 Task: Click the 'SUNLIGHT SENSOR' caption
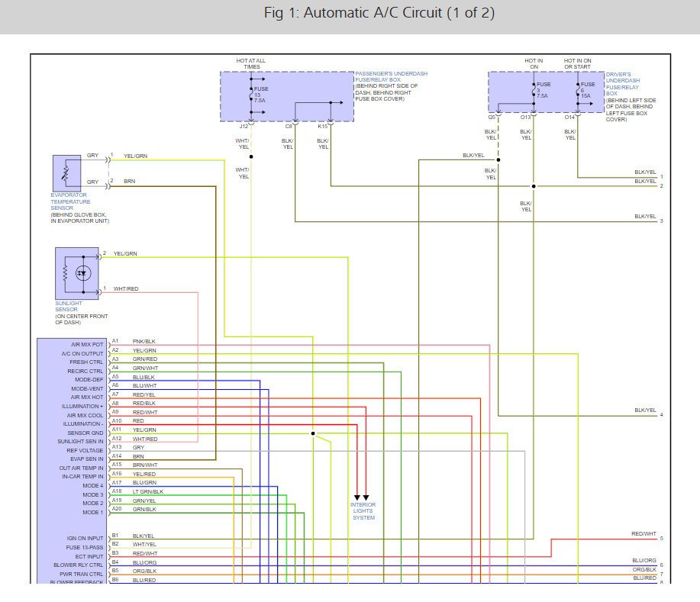pos(68,306)
